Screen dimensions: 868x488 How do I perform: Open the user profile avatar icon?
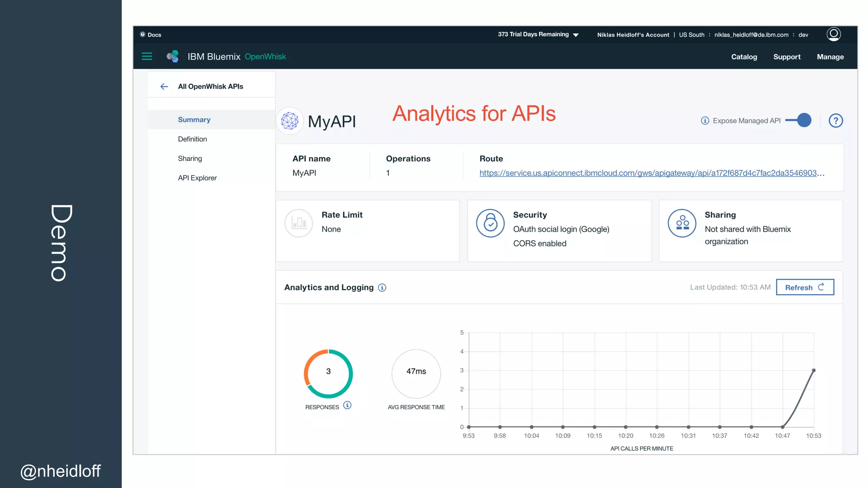pyautogui.click(x=833, y=34)
